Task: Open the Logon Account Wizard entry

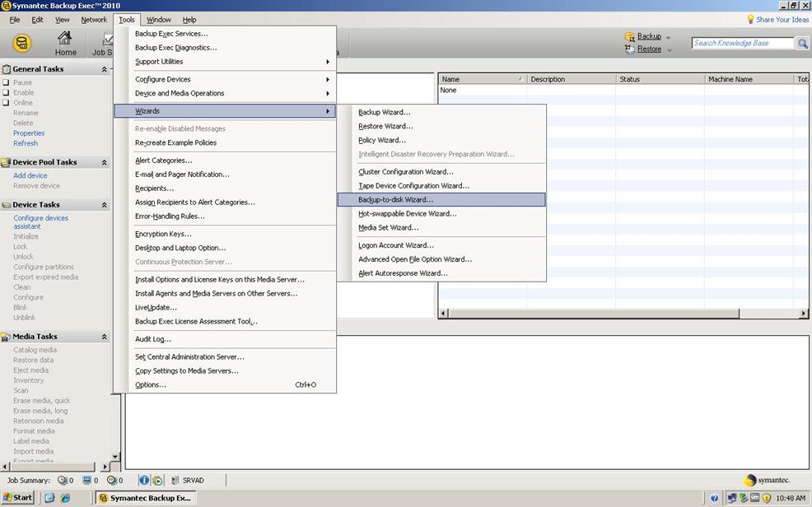Action: [441, 245]
